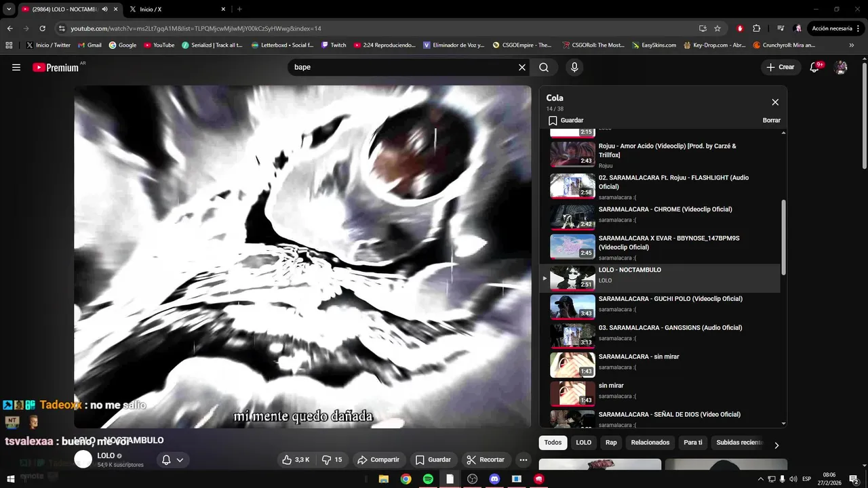Start voice search with the microphone icon
The image size is (868, 488).
(x=574, y=67)
